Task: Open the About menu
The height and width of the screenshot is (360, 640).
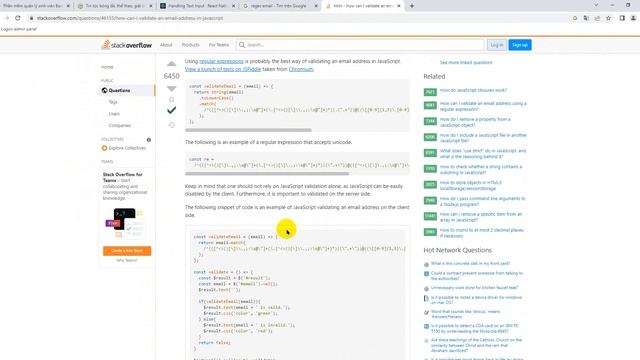Action: (166, 45)
